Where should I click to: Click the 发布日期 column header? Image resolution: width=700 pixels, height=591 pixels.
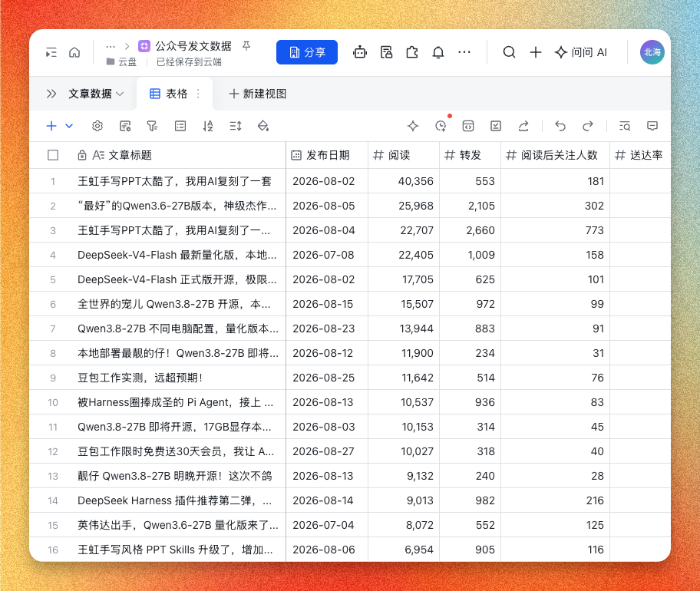[x=327, y=155]
